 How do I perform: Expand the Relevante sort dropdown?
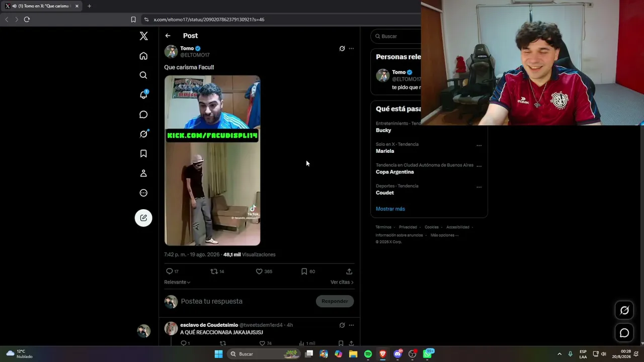click(x=177, y=282)
